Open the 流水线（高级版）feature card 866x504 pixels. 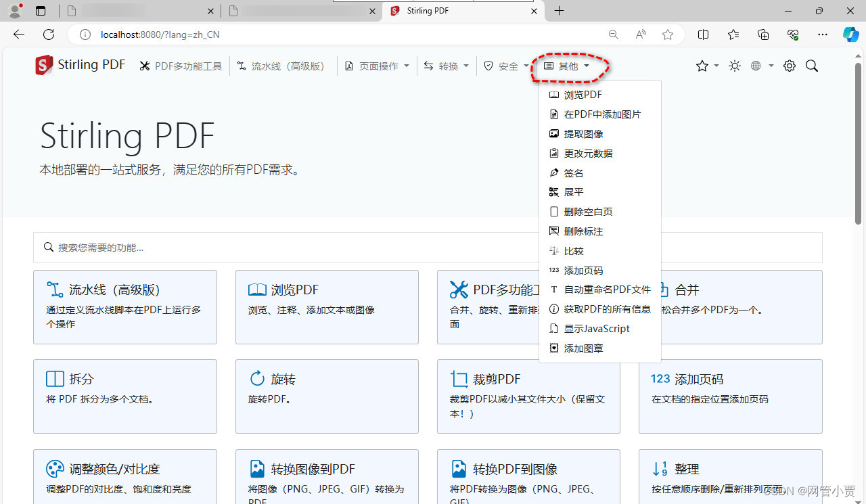coord(125,307)
